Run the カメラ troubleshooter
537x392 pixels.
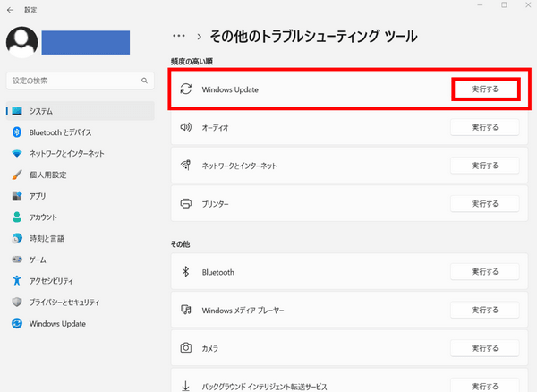pyautogui.click(x=484, y=348)
